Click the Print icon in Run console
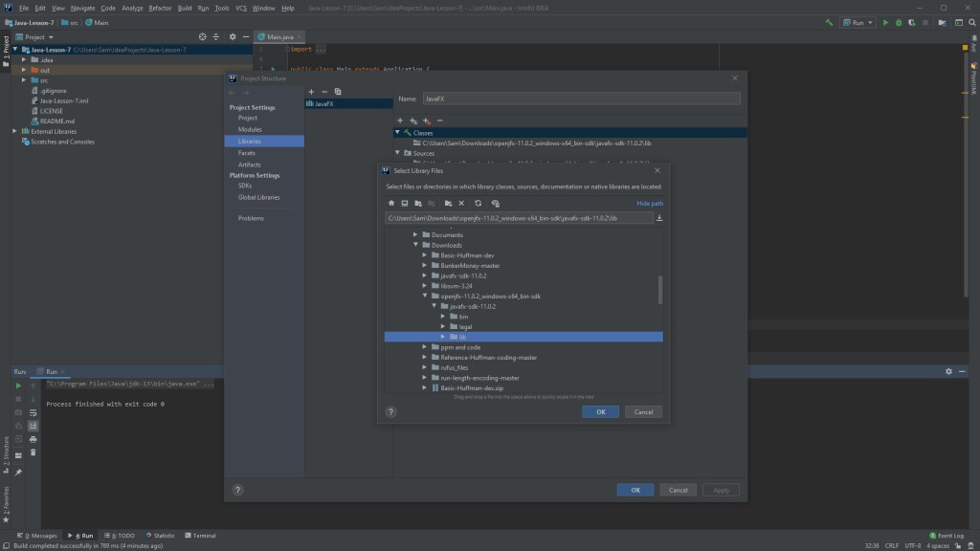The image size is (980, 551). point(33,439)
